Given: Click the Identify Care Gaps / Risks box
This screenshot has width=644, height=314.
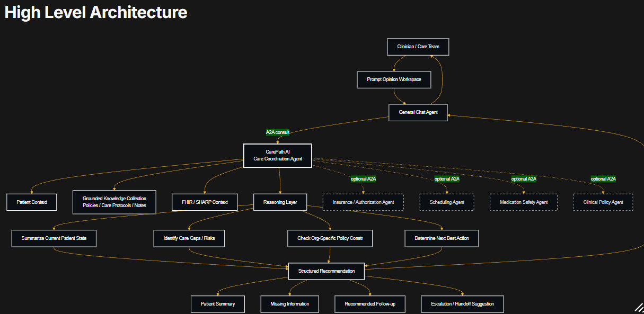Looking at the screenshot, I should coord(189,238).
